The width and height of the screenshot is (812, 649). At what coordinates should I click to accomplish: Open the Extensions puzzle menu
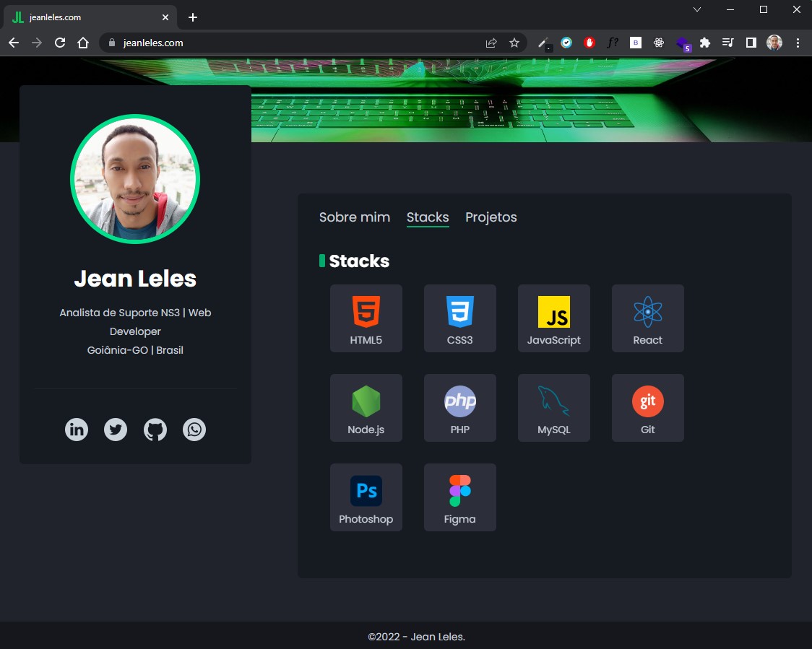705,43
